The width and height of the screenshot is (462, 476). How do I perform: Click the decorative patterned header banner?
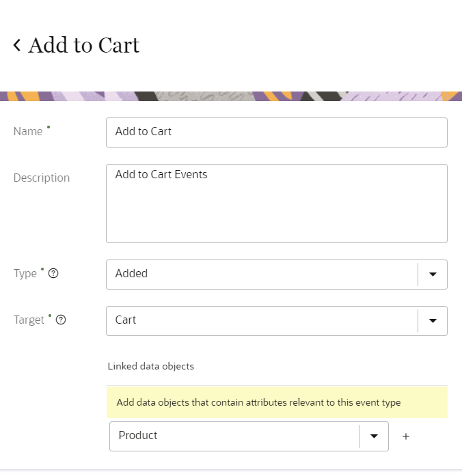(231, 96)
